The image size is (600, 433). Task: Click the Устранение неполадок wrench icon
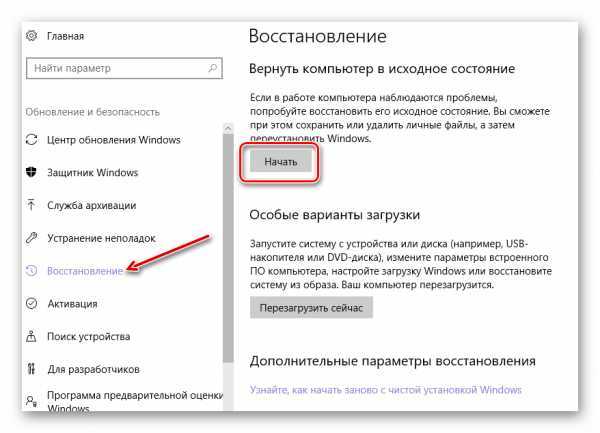coord(31,238)
